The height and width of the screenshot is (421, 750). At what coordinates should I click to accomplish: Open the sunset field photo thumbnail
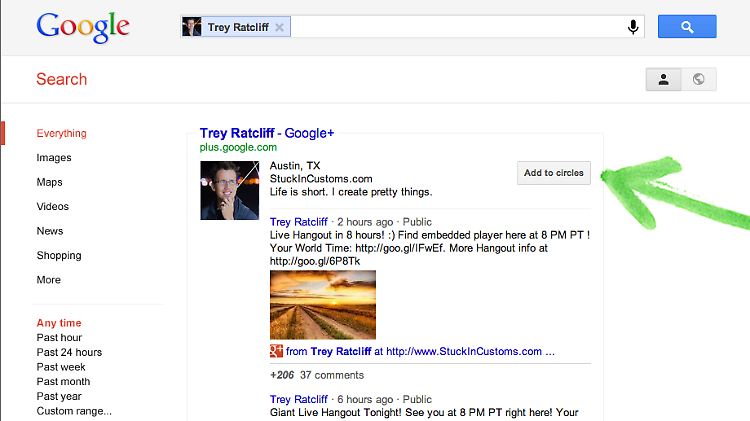click(x=323, y=305)
